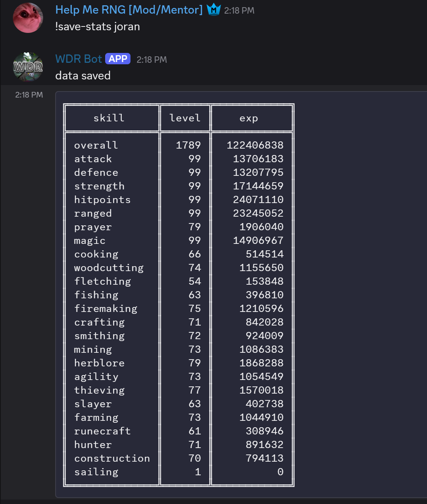
Task: Click the "construction" skill row label
Action: tap(112, 458)
